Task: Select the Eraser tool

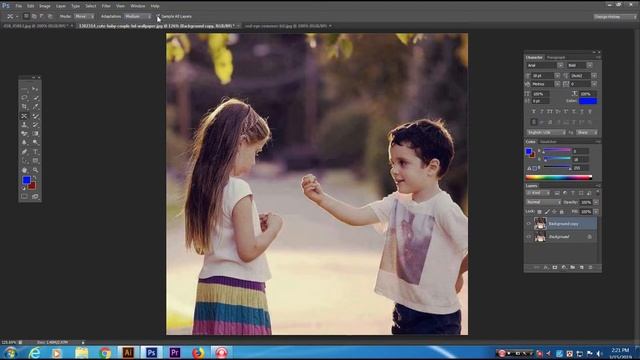Action: point(24,134)
